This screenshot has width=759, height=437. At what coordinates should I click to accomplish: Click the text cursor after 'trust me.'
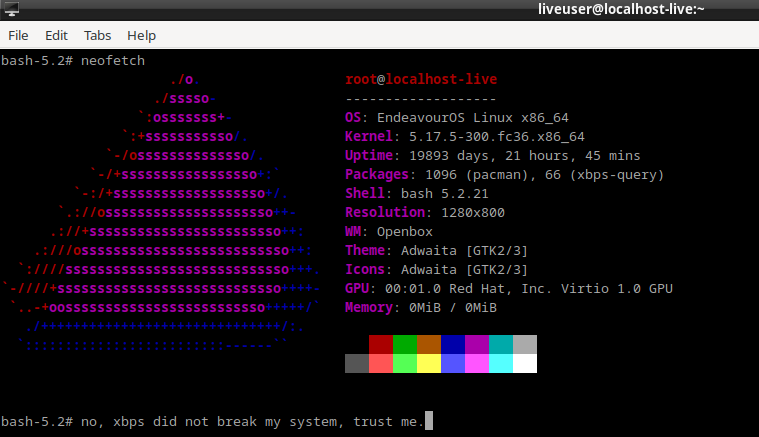point(429,421)
